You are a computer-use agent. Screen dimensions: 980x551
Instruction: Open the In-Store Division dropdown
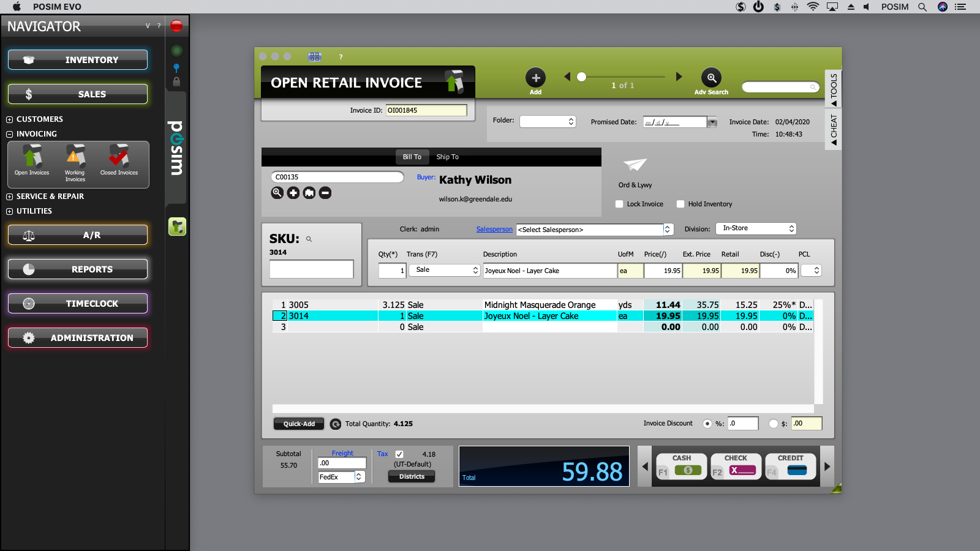click(756, 228)
